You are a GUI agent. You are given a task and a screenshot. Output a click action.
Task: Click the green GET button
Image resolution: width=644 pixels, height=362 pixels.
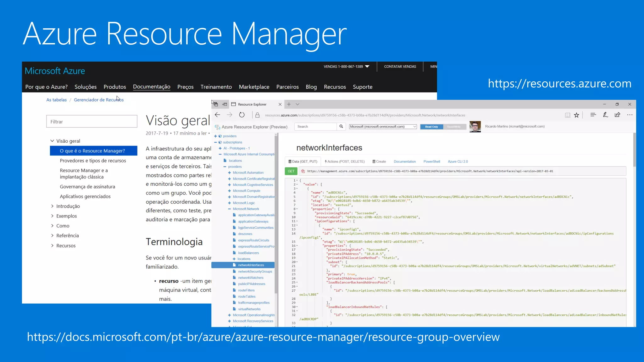[291, 171]
